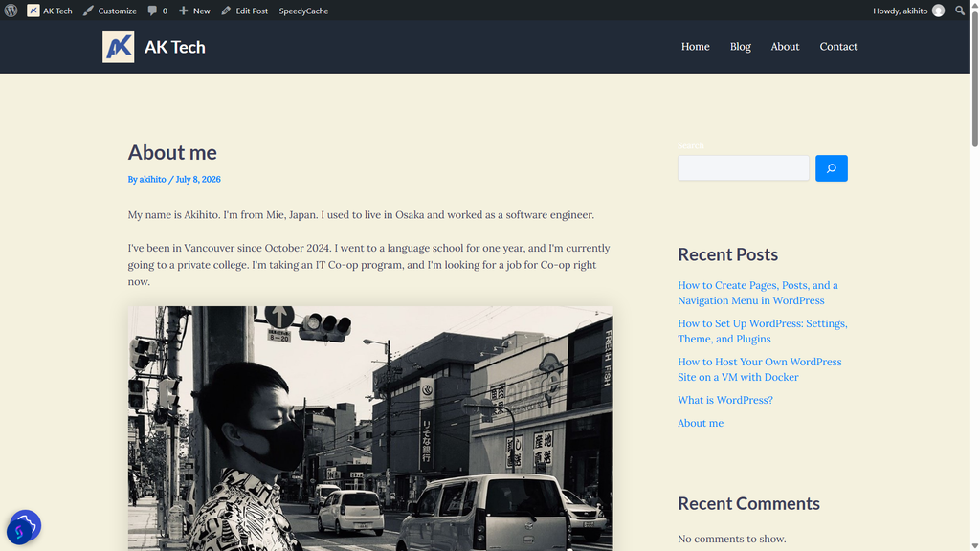Open the What is WordPress? post link
Screen dimensions: 980x551
(x=725, y=400)
